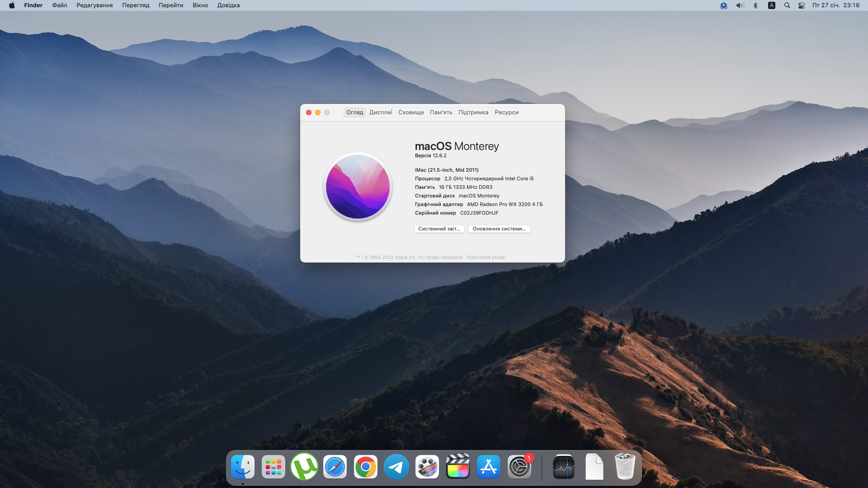868x488 pixels.
Task: Open System Preferences with update badge
Action: pos(519,467)
